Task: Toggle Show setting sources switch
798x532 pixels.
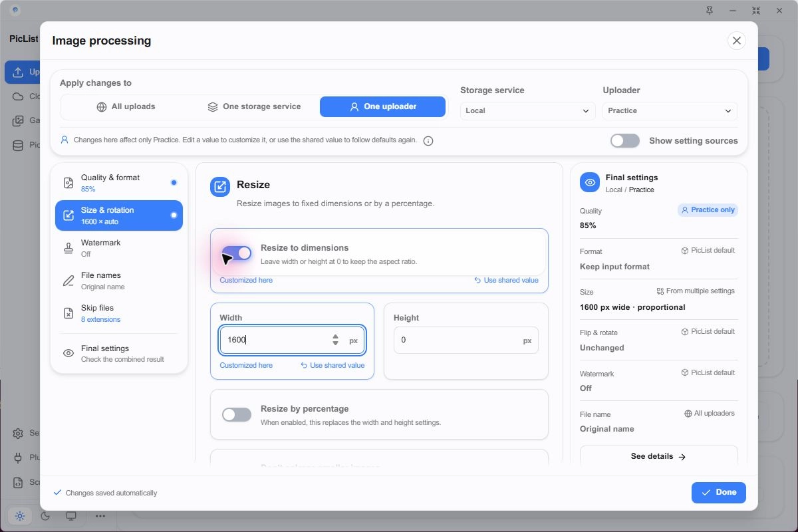Action: [x=625, y=141]
